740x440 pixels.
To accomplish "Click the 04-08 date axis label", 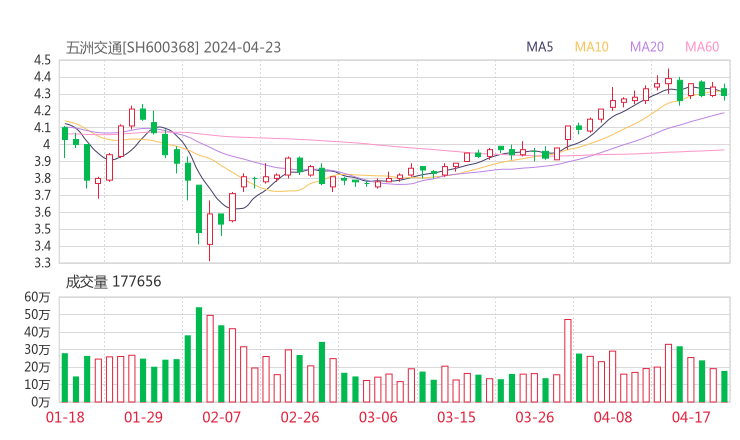I will [613, 417].
